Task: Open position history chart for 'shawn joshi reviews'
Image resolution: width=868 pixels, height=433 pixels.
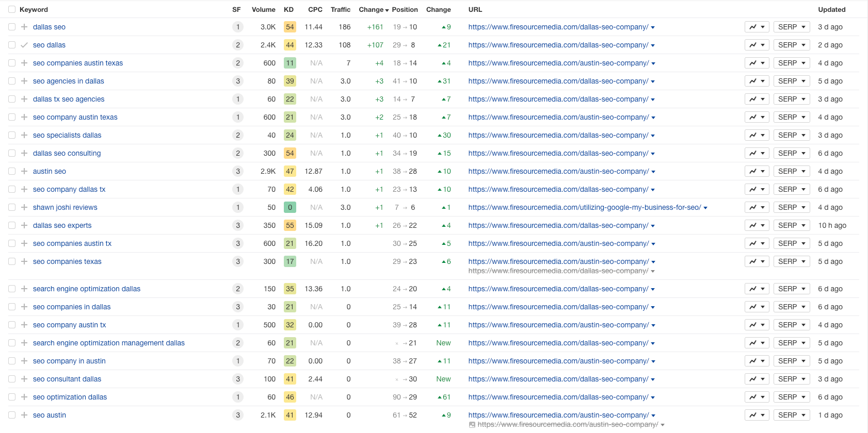Action: click(x=757, y=207)
